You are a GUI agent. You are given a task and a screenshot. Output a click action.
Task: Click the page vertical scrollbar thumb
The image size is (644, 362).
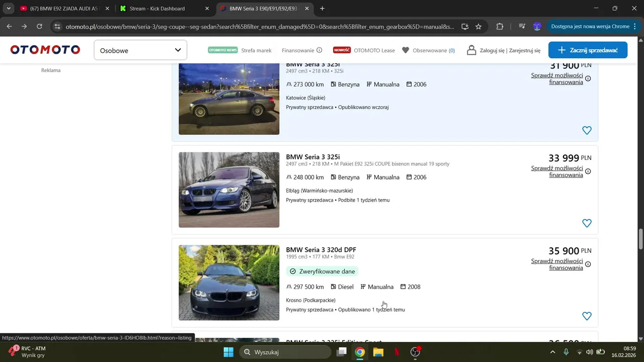(640, 239)
